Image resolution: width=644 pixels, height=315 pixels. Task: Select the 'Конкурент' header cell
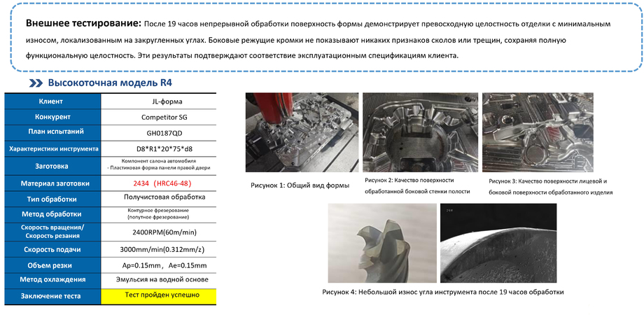coord(52,117)
